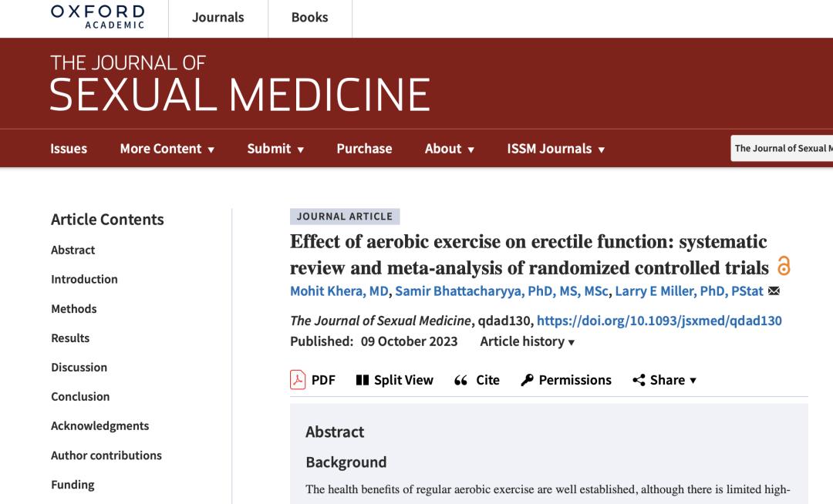
Task: Switch to the Books tab
Action: coord(310,18)
